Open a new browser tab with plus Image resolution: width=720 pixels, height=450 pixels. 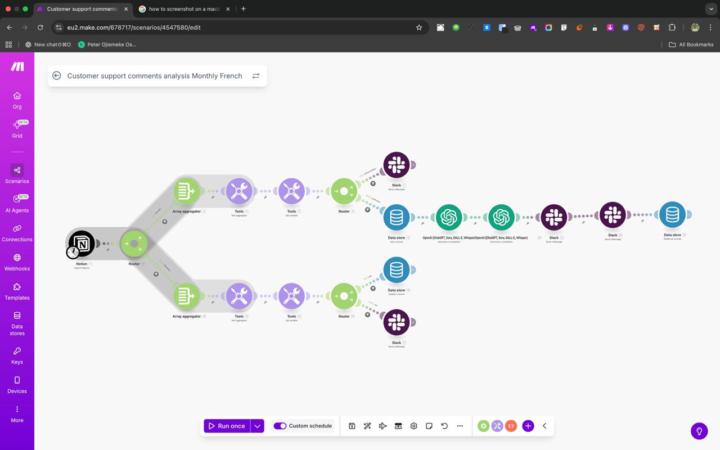[x=243, y=9]
